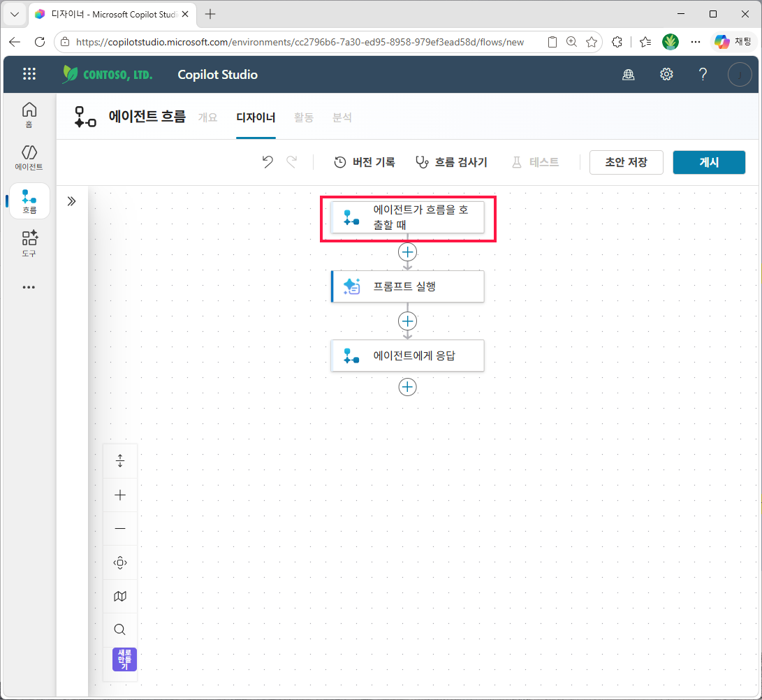This screenshot has height=700, width=762.
Task: Open the environment globe icon
Action: click(629, 74)
